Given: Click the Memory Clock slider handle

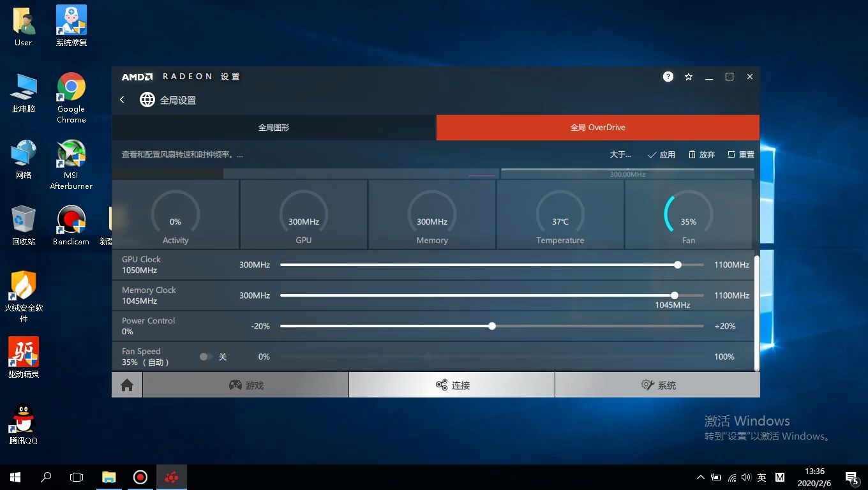Looking at the screenshot, I should coord(675,295).
